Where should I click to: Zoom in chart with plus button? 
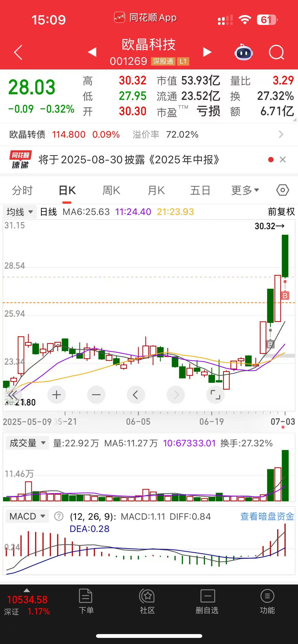(57, 395)
